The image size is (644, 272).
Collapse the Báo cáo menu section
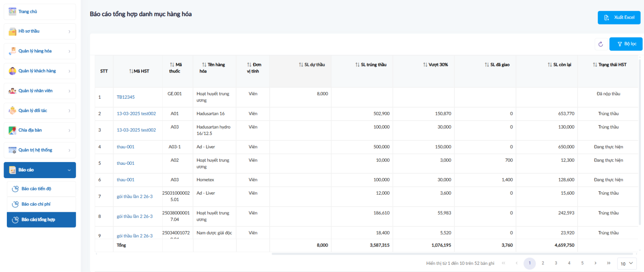69,170
